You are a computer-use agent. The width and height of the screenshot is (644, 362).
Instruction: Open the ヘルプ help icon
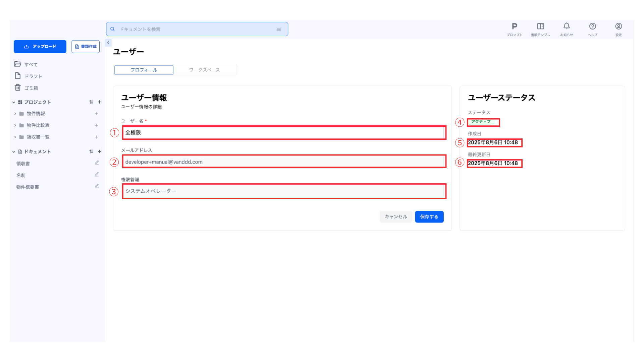(x=592, y=26)
